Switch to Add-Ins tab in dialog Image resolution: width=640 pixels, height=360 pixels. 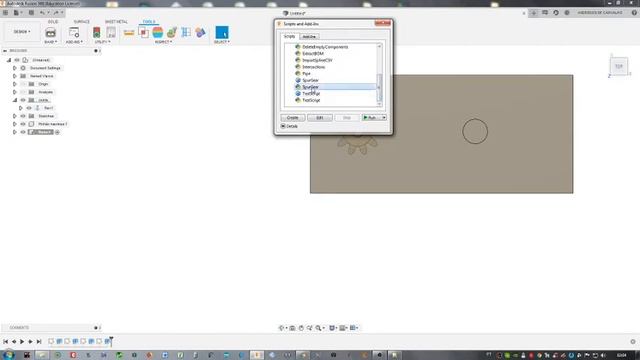(309, 37)
